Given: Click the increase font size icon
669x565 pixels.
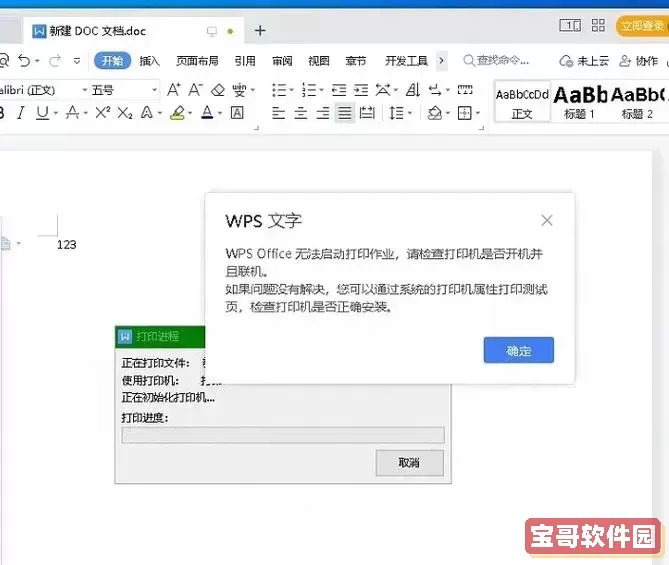Looking at the screenshot, I should (x=175, y=90).
